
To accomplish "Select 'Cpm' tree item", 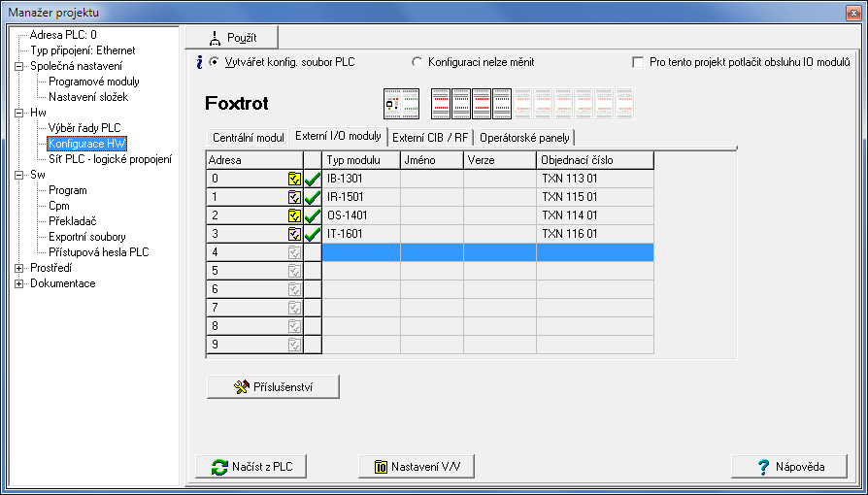I will (x=58, y=206).
